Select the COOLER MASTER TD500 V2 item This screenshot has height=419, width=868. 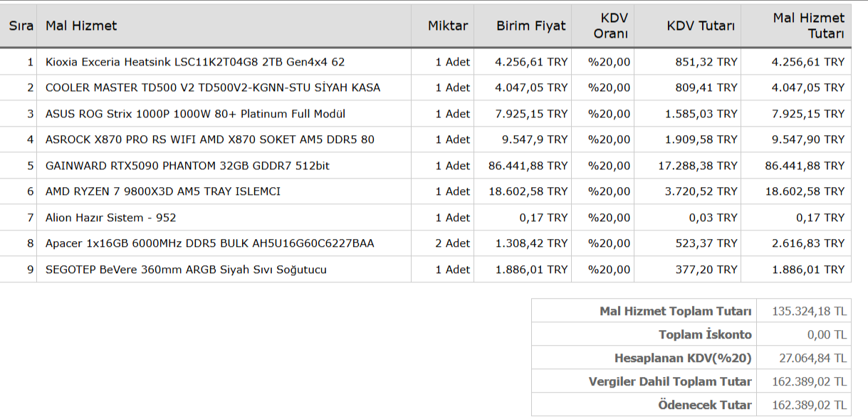(x=213, y=88)
